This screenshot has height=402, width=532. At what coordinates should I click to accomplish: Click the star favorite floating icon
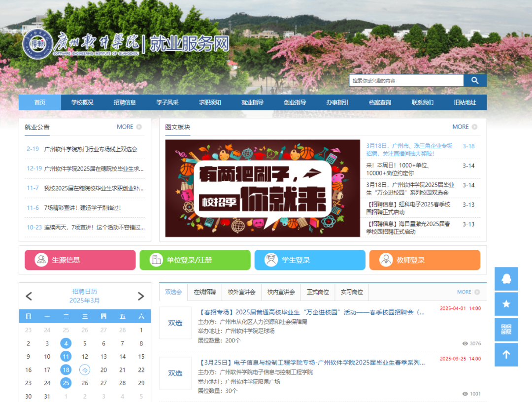pos(506,304)
